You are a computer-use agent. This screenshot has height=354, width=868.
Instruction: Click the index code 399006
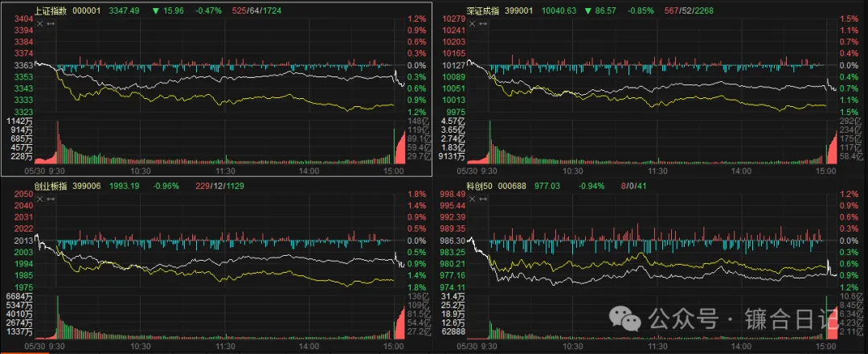[87, 186]
